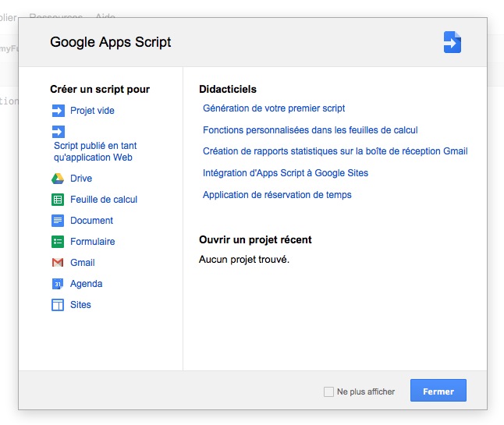Click the Agenda calendar icon

(58, 284)
